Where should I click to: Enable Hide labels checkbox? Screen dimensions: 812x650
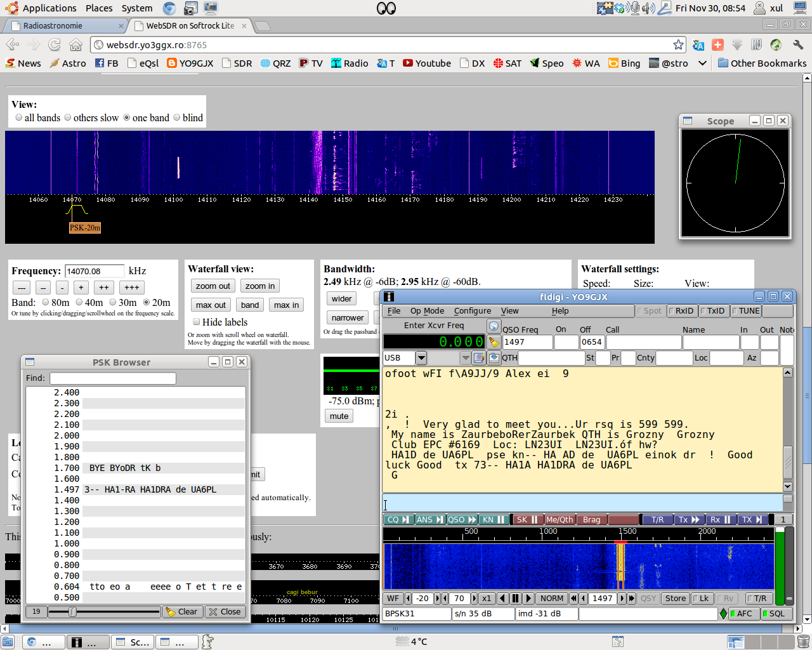pos(196,322)
